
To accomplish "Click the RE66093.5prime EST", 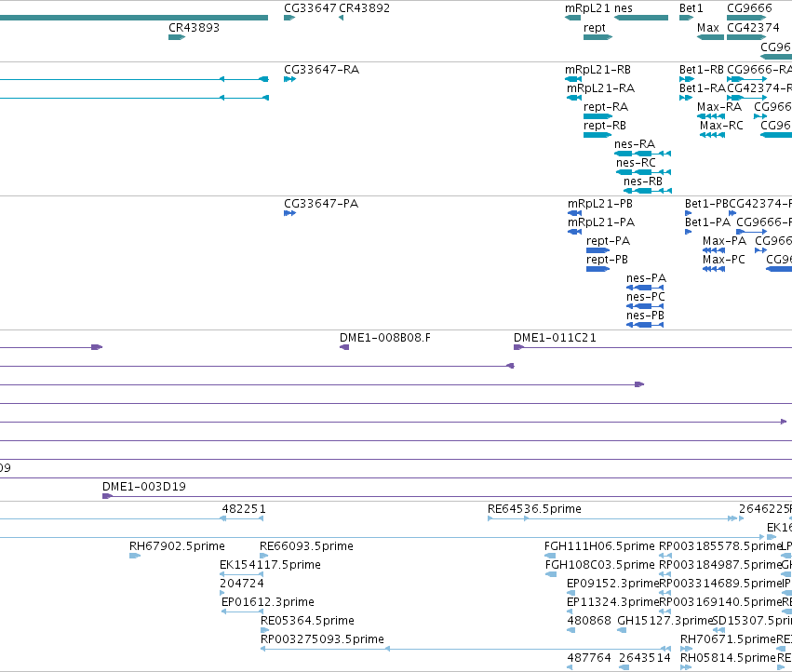I will click(263, 556).
